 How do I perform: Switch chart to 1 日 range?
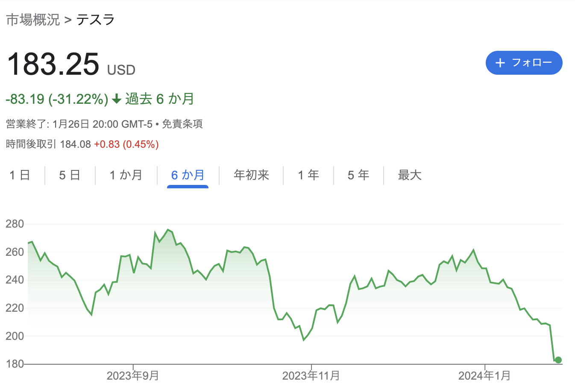pyautogui.click(x=20, y=175)
